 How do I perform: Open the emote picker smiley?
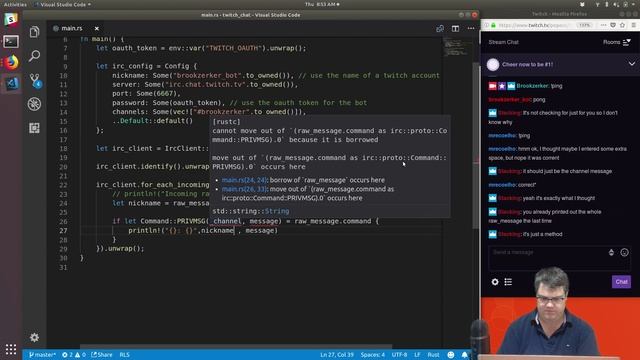coord(624,252)
